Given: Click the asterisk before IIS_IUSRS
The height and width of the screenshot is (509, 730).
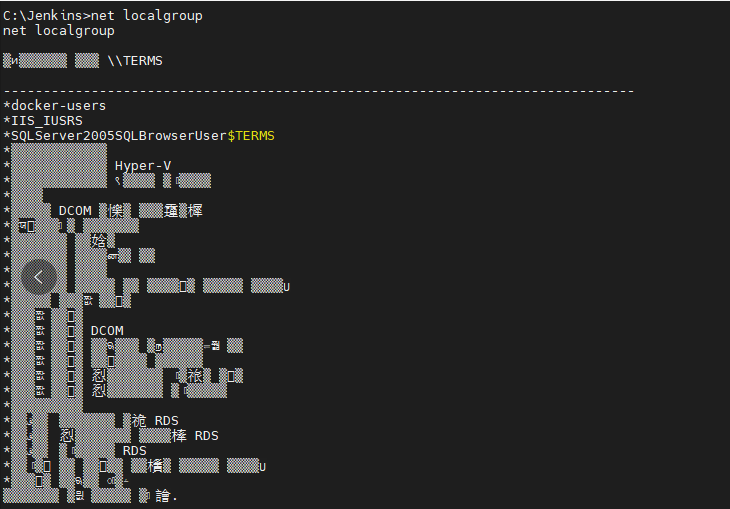Looking at the screenshot, I should (x=7, y=121).
